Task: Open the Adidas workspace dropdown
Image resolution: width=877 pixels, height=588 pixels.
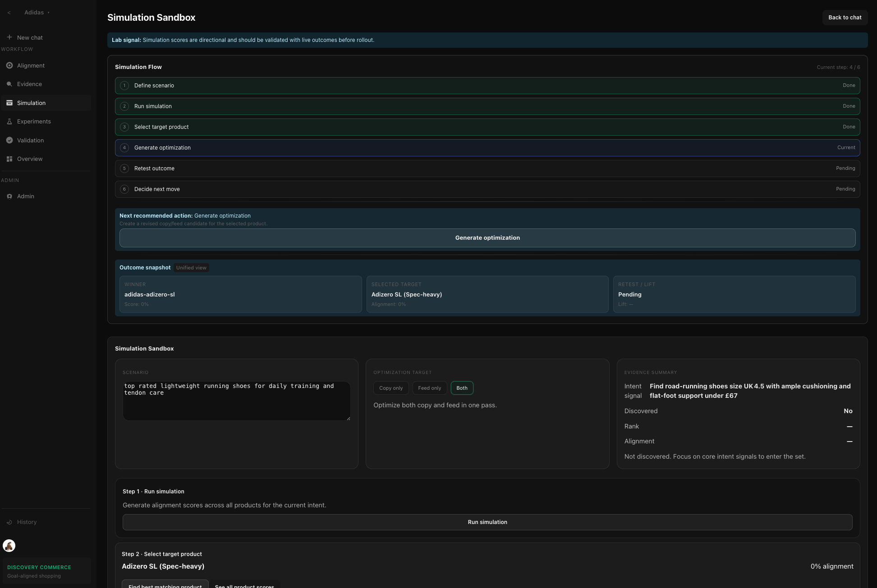Action: 37,13
